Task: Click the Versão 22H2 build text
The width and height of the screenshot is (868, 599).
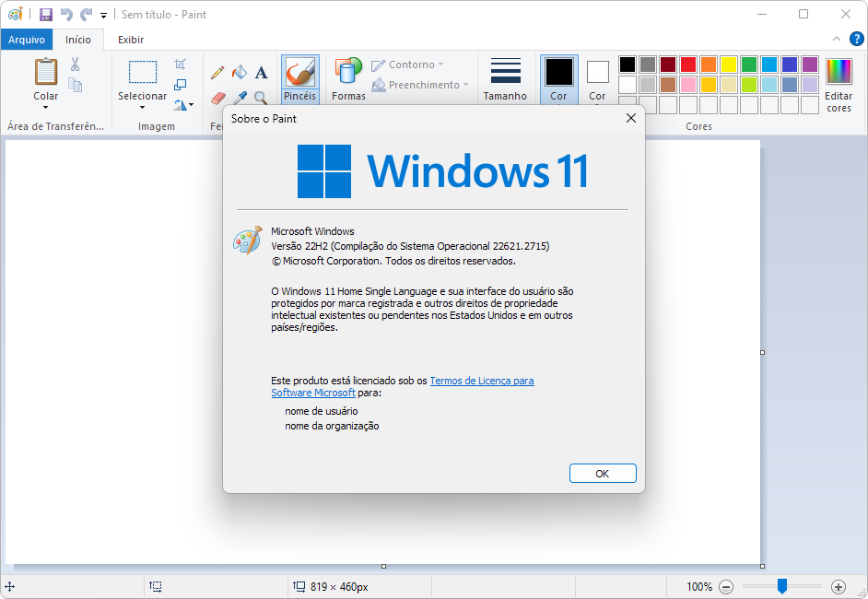Action: pyautogui.click(x=410, y=246)
